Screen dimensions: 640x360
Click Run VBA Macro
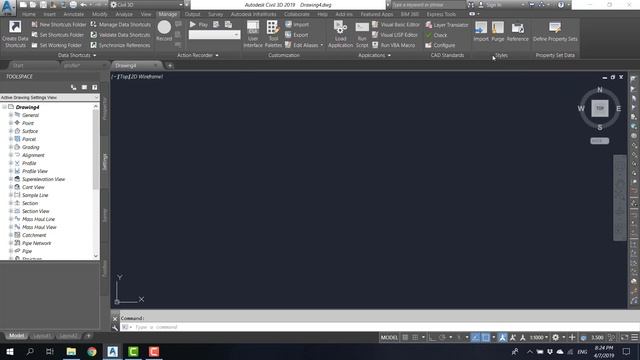tap(393, 45)
